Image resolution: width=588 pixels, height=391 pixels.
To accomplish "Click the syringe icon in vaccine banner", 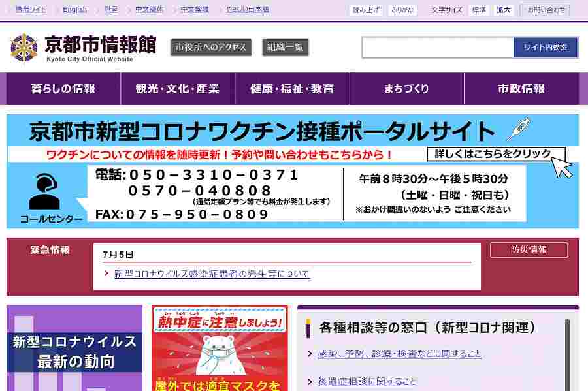I will click(x=519, y=129).
